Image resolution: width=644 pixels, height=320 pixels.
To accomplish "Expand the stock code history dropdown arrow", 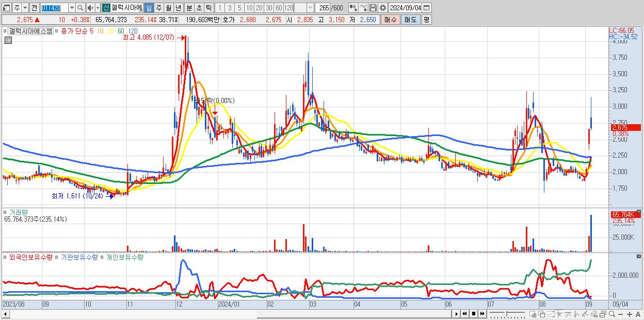I will [72, 8].
